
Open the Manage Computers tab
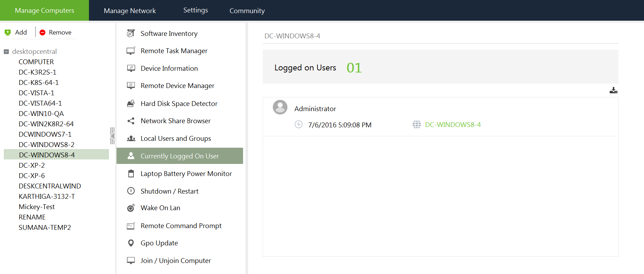[44, 10]
